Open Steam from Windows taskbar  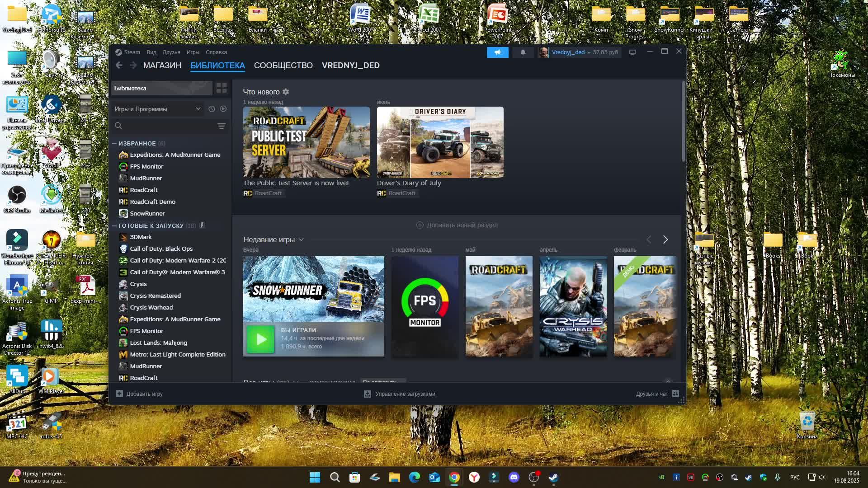(553, 477)
